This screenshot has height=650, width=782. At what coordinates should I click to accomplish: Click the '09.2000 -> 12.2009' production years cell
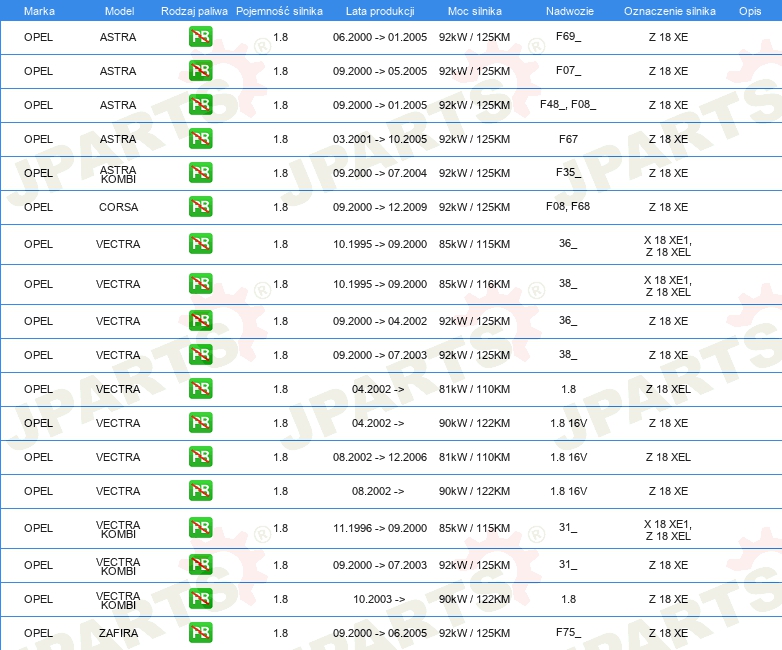pyautogui.click(x=380, y=207)
